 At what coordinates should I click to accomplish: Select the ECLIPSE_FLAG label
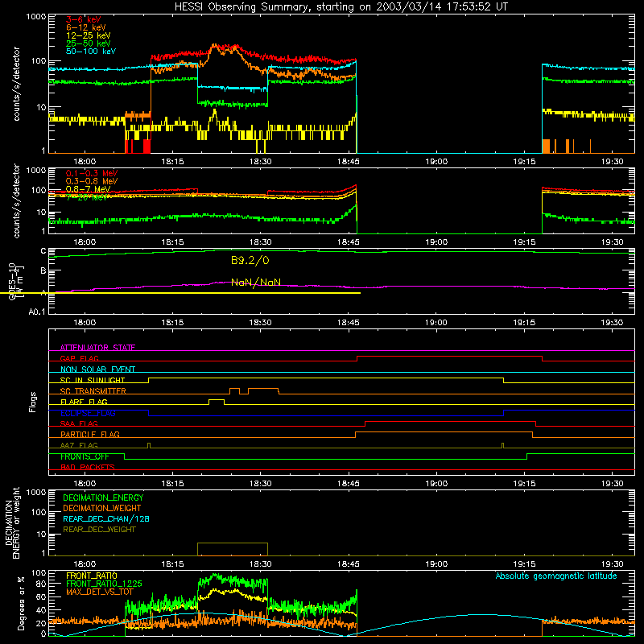(88, 413)
